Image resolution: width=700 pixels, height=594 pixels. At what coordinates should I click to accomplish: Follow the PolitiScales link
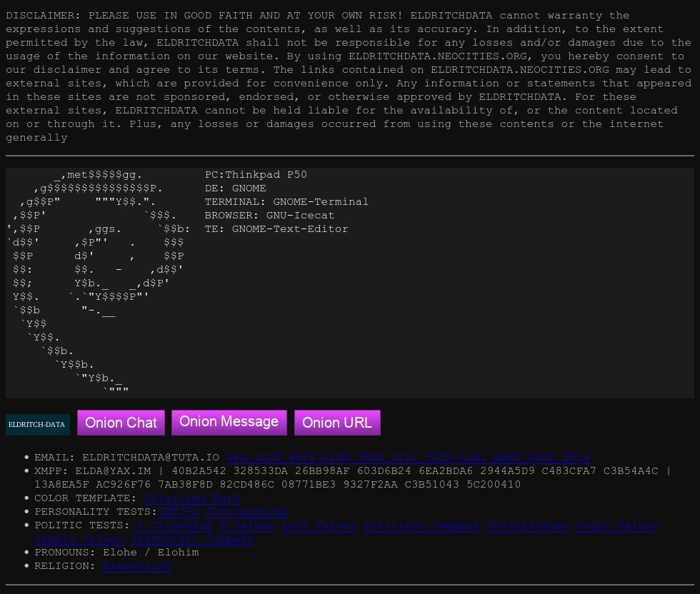tap(528, 525)
